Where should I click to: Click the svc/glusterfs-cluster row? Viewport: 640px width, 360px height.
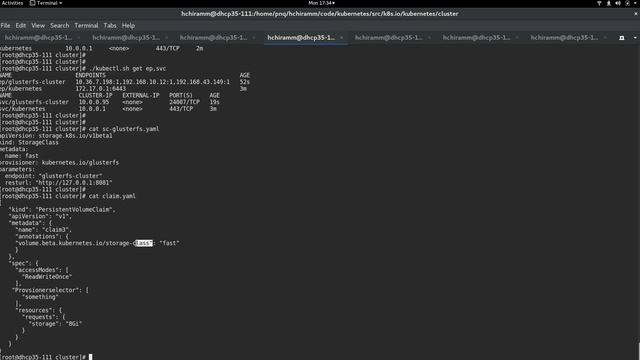[x=110, y=102]
